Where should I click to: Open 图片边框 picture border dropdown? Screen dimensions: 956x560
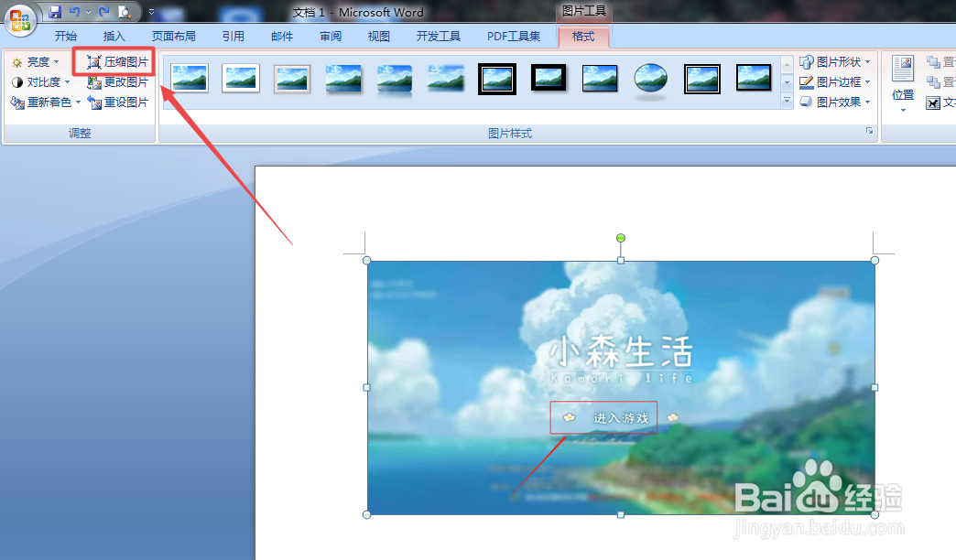point(835,82)
